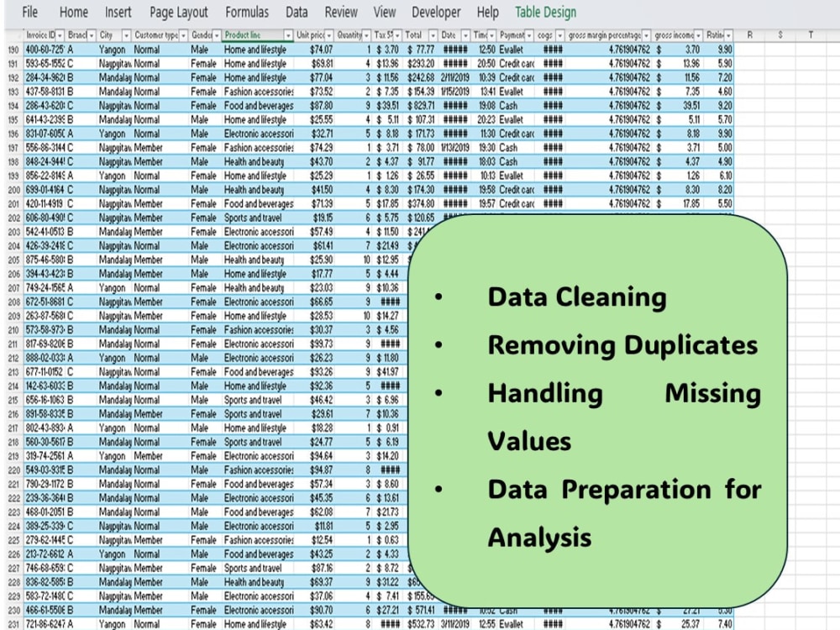Open the Developer ribbon tab
The height and width of the screenshot is (630, 840).
(436, 12)
